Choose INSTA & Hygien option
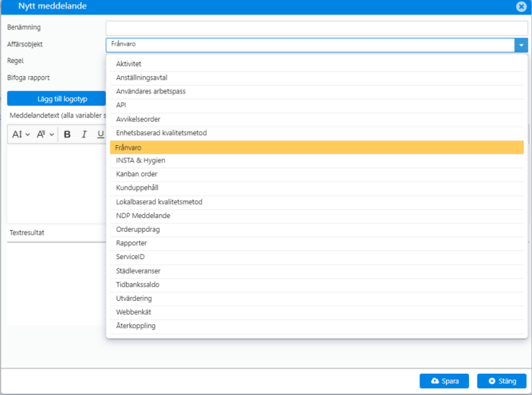 click(317, 161)
